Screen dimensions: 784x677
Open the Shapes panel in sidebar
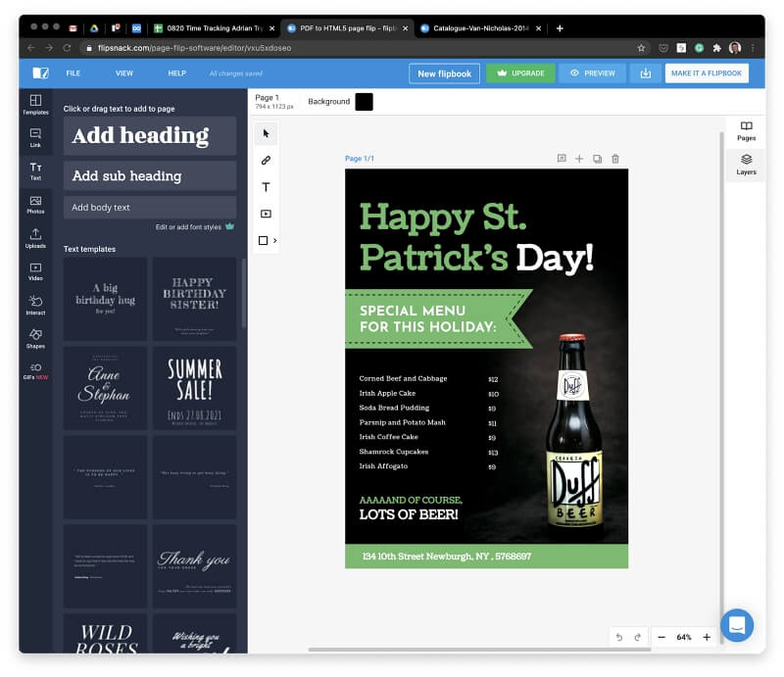click(x=35, y=339)
